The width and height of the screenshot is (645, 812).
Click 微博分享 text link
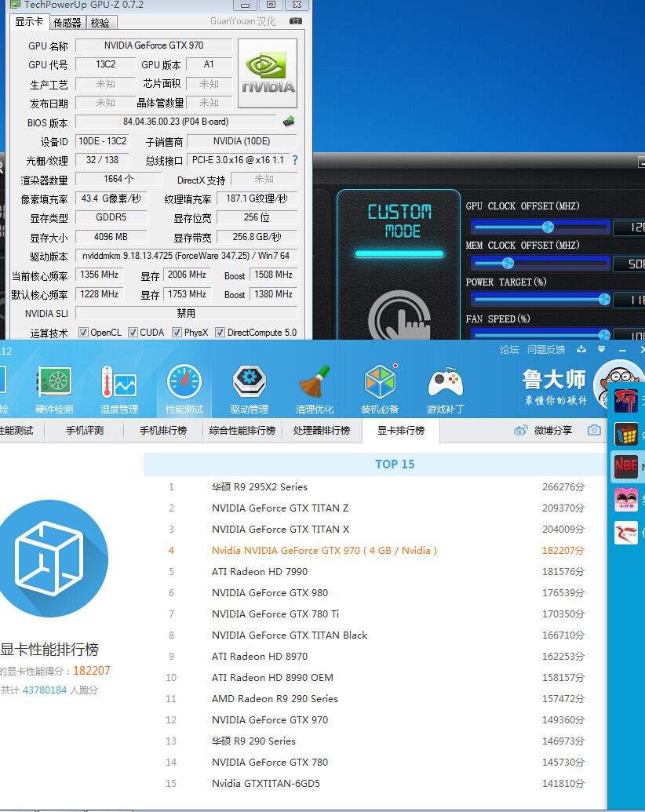pos(553,431)
